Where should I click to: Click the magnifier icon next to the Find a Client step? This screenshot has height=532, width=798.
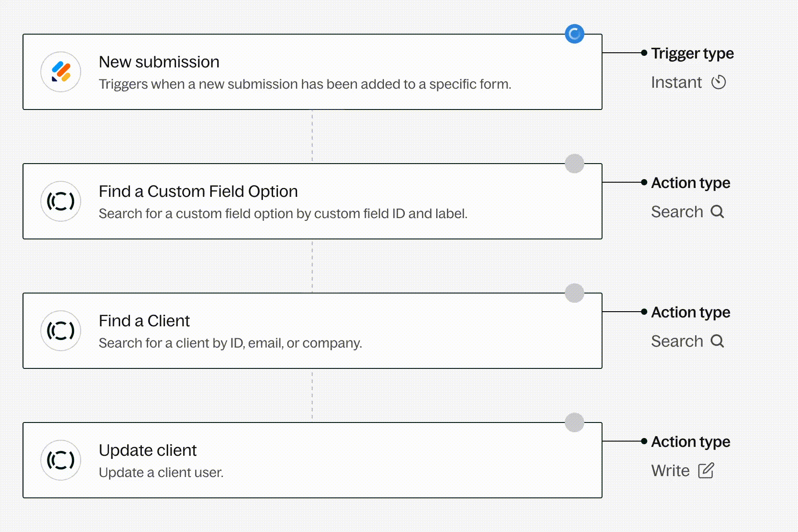[717, 341]
